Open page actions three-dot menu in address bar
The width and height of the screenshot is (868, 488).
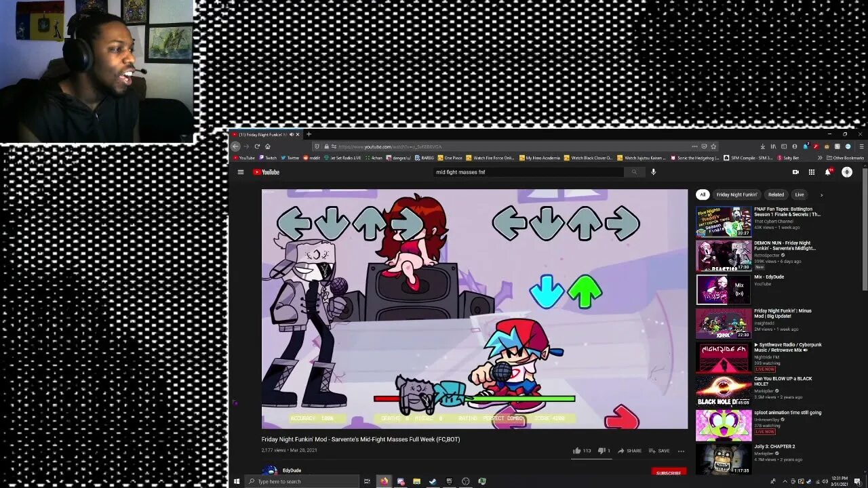pyautogui.click(x=694, y=146)
